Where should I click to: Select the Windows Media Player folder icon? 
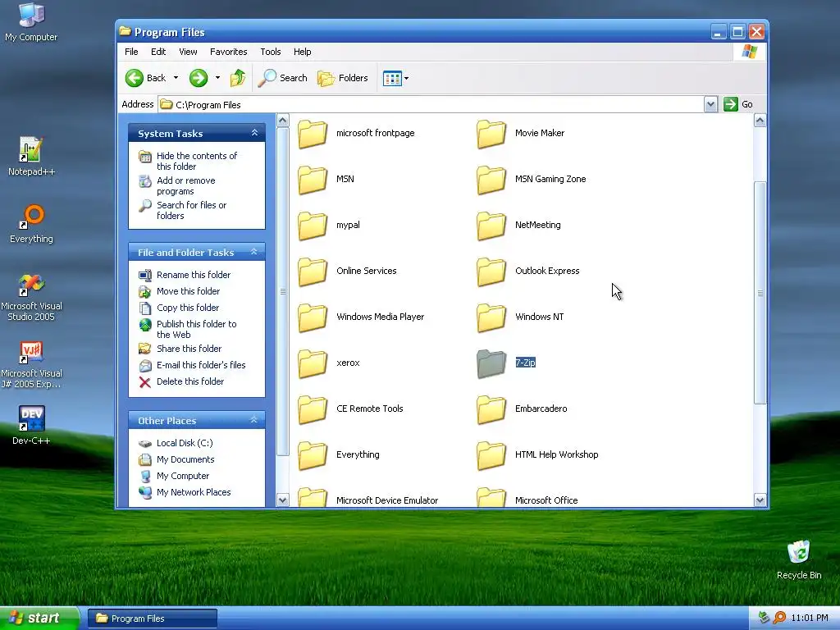pos(313,317)
